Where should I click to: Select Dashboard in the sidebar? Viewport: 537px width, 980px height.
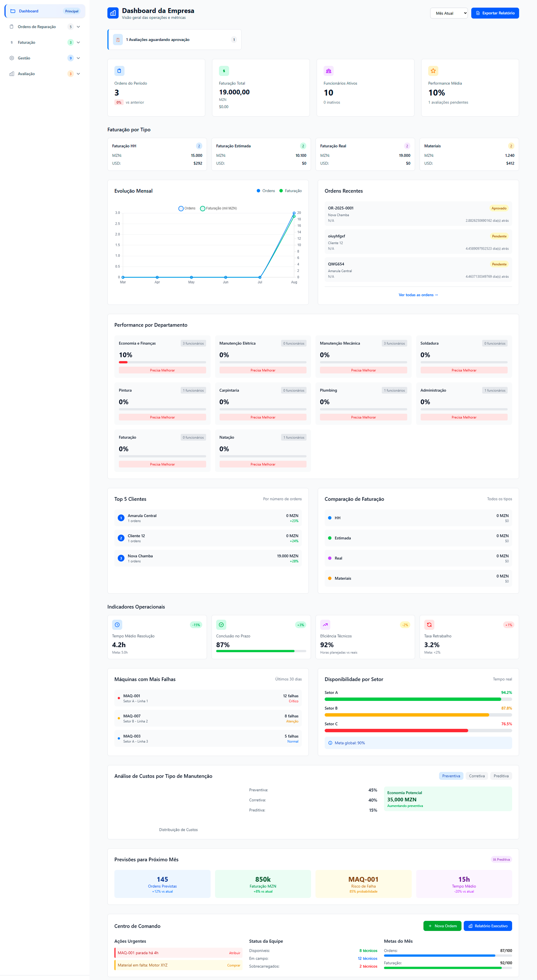point(29,11)
